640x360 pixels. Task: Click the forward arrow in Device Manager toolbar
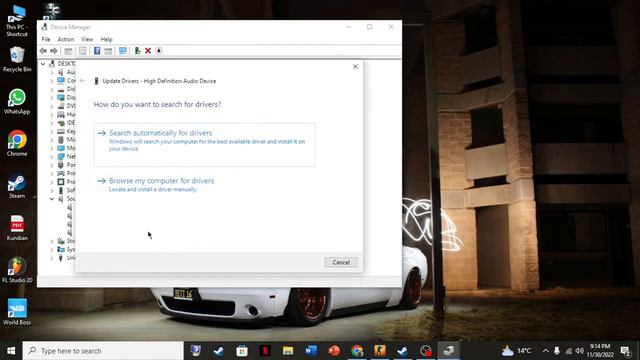coord(53,51)
